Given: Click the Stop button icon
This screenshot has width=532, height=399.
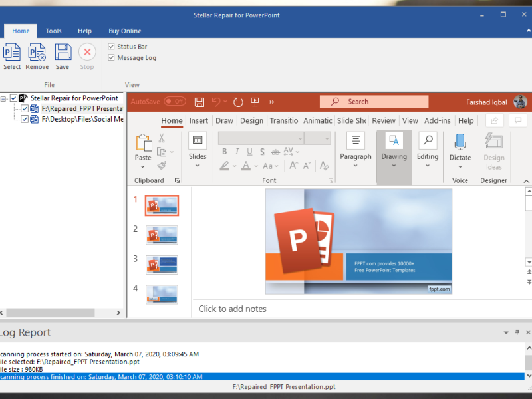Looking at the screenshot, I should click(x=87, y=52).
